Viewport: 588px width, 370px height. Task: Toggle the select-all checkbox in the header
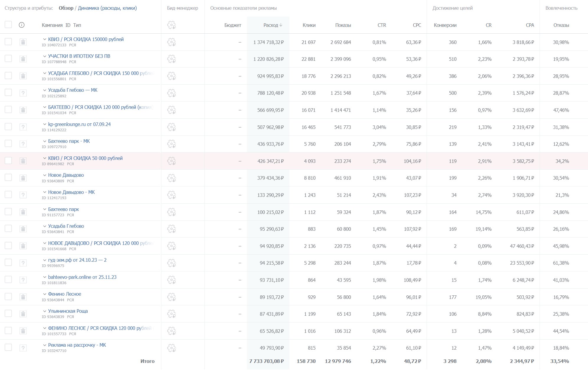click(8, 24)
